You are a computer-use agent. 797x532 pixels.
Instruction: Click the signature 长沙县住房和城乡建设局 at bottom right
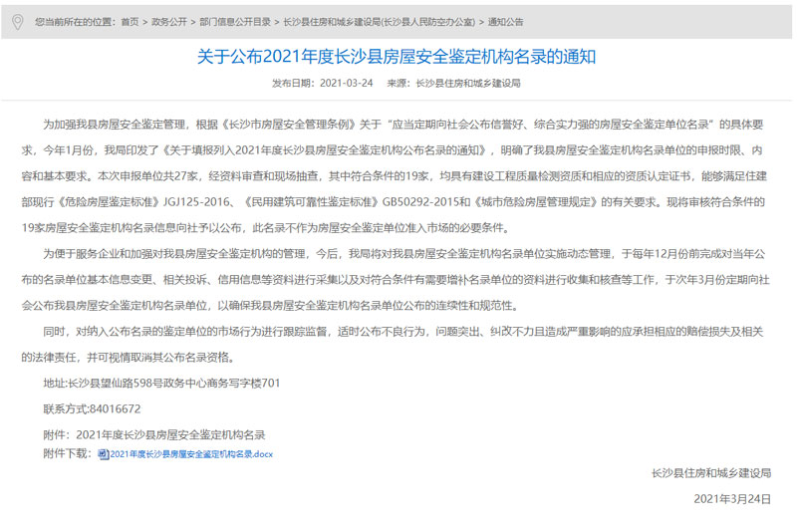710,472
